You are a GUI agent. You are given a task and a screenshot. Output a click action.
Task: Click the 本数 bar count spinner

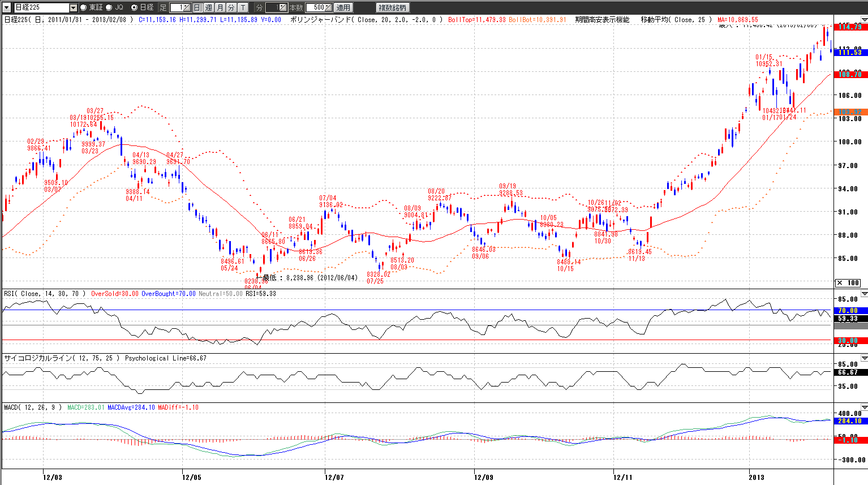coord(329,7)
